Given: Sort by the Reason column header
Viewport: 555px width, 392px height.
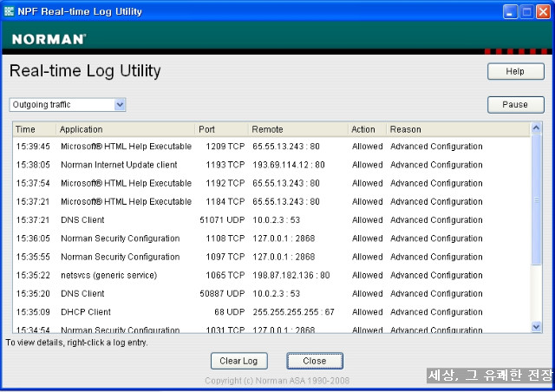Looking at the screenshot, I should coord(459,129).
